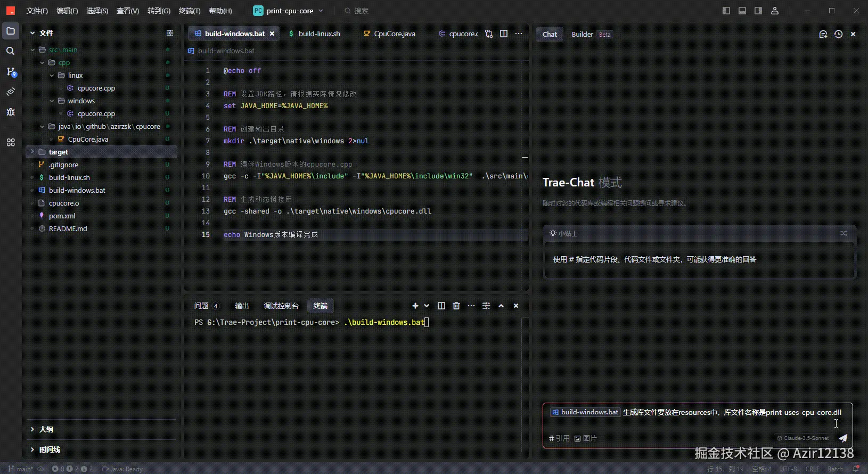
Task: Open the Extensions sidebar icon
Action: point(11,143)
